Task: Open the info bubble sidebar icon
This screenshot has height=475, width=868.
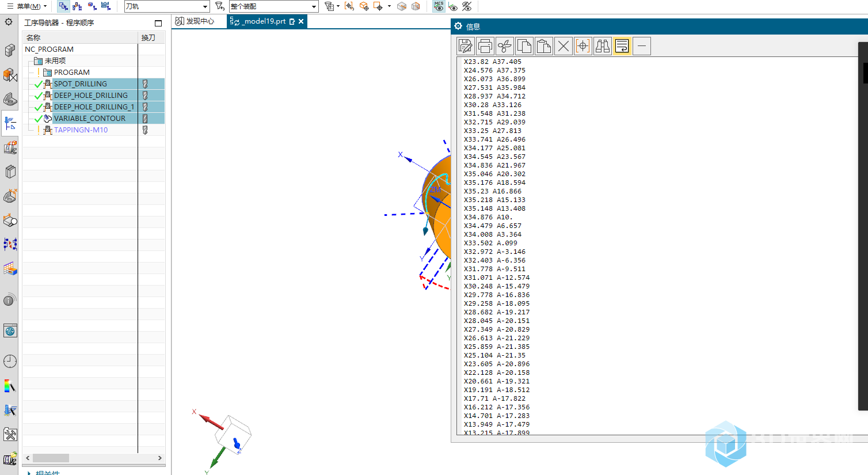Action: (10, 300)
